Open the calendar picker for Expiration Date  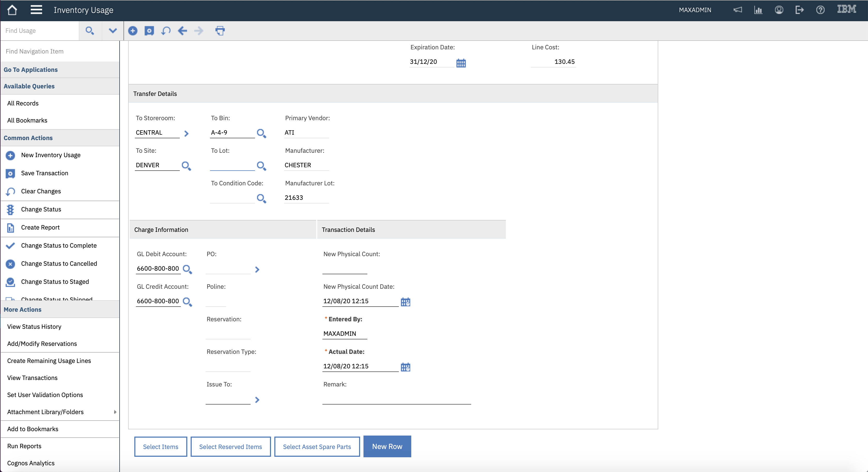click(x=461, y=63)
